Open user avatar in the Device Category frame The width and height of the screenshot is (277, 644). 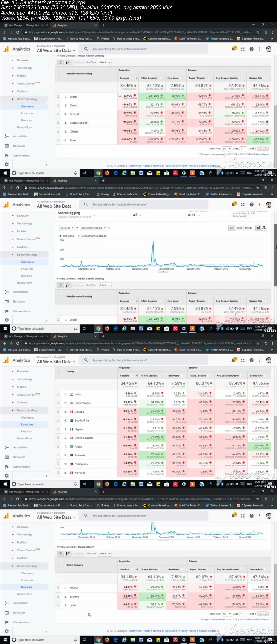click(x=269, y=516)
